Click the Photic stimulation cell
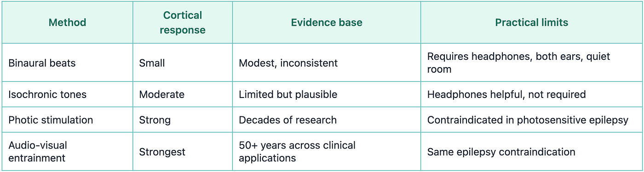The height and width of the screenshot is (172, 644). point(67,120)
